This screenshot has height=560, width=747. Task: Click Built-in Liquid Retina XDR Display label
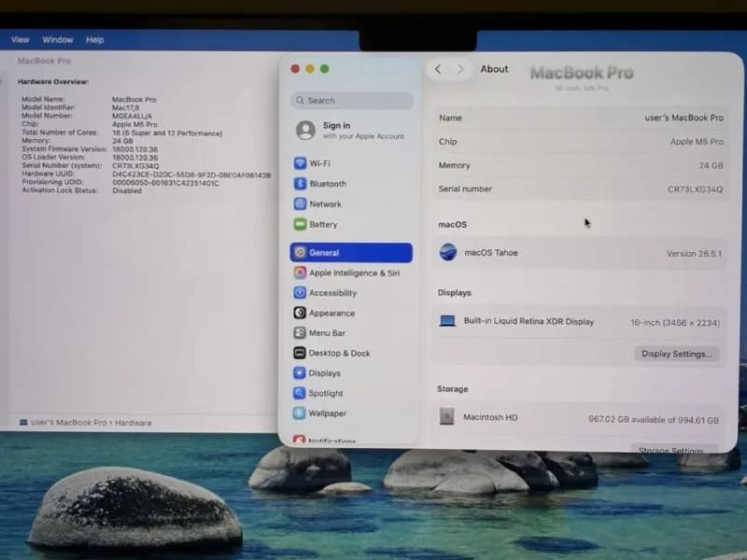click(529, 321)
